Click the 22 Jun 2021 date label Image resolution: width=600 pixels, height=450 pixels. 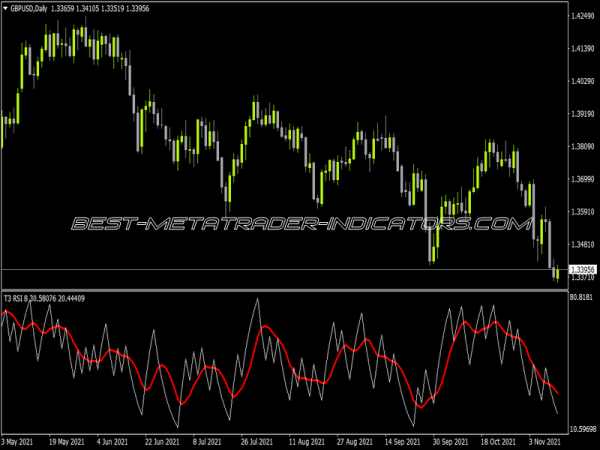pyautogui.click(x=162, y=442)
